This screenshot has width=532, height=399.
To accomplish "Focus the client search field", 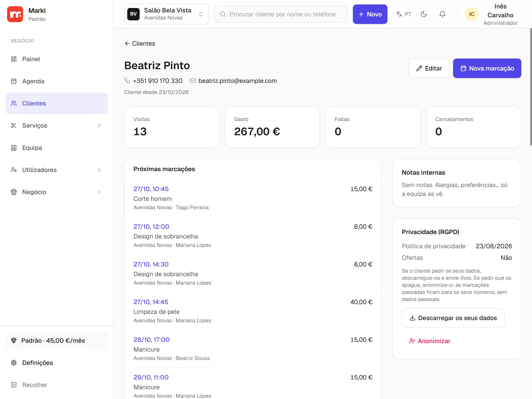I will click(281, 14).
